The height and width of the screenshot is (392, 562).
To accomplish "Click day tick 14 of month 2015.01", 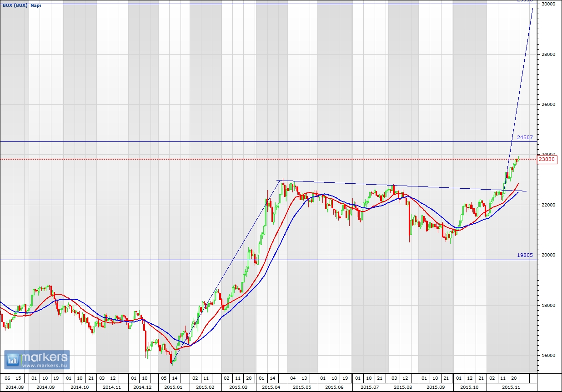I will coord(175,378).
